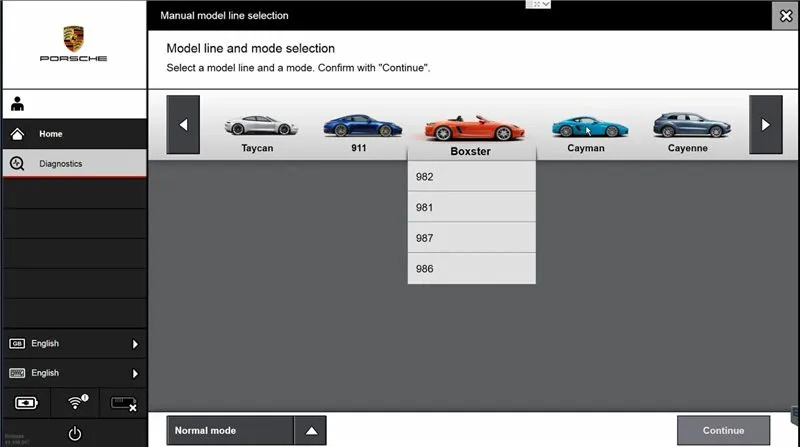Select the Cayman model line
Image resolution: width=800 pixels, height=447 pixels.
point(588,134)
